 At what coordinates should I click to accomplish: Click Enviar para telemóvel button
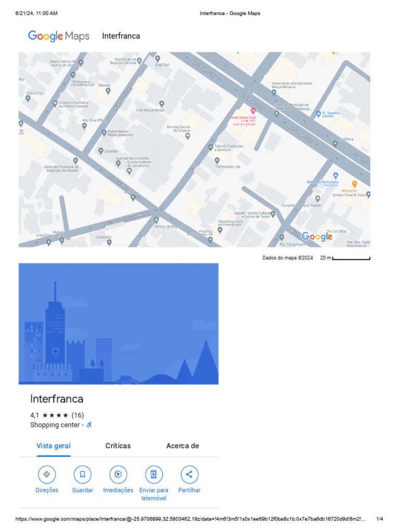(154, 484)
